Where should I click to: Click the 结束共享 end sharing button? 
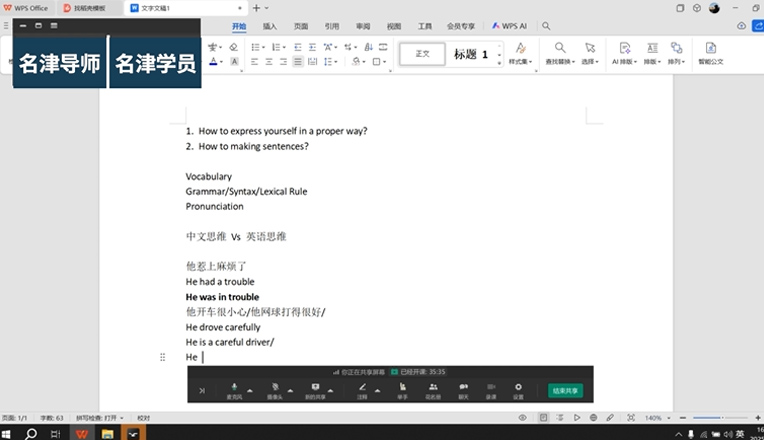coord(566,390)
